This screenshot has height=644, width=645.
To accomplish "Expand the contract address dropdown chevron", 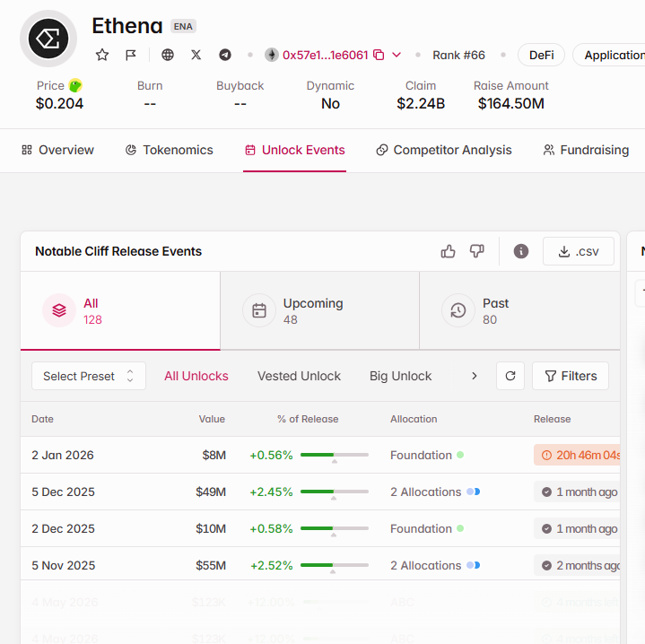I will click(x=397, y=55).
